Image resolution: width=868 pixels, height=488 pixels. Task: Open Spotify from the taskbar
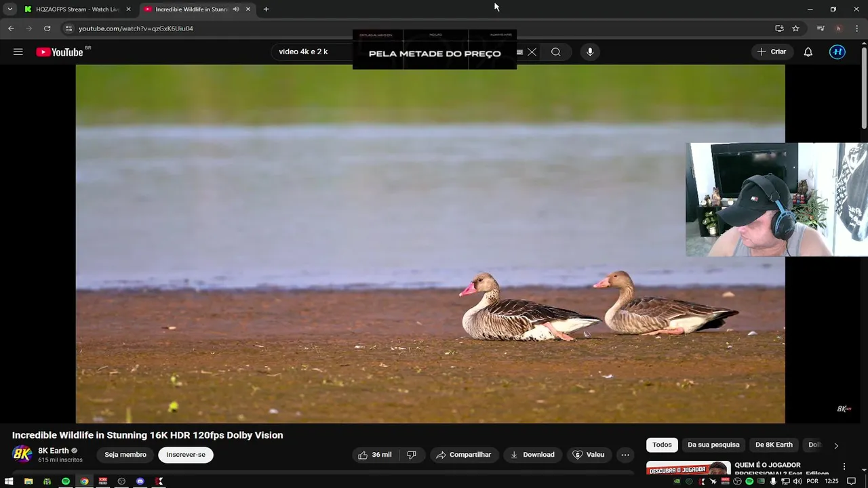pos(66,481)
